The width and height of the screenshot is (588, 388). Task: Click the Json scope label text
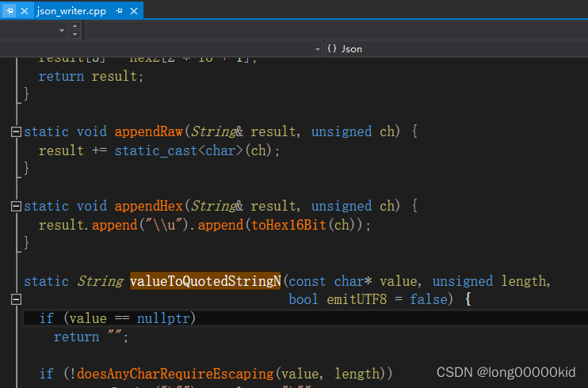(x=351, y=49)
